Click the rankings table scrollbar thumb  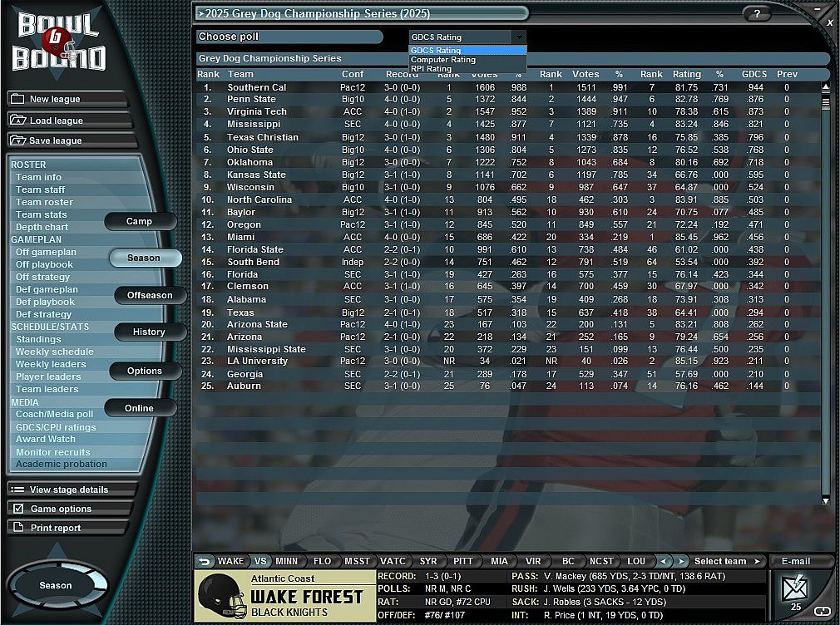(x=826, y=101)
